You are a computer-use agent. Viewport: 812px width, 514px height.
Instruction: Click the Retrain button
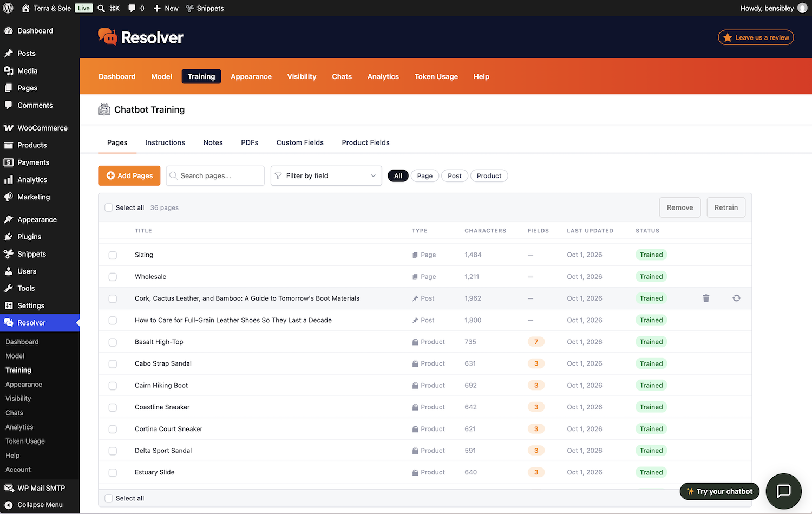coord(726,207)
